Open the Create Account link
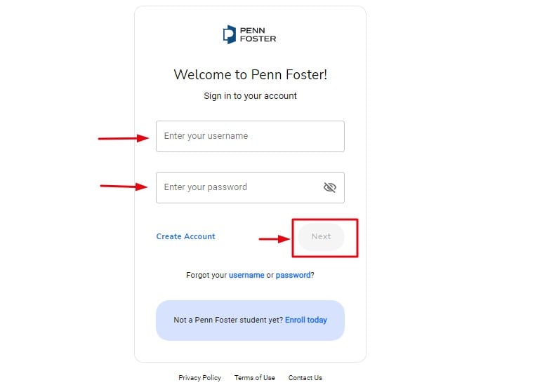This screenshot has width=535, height=392. [185, 236]
